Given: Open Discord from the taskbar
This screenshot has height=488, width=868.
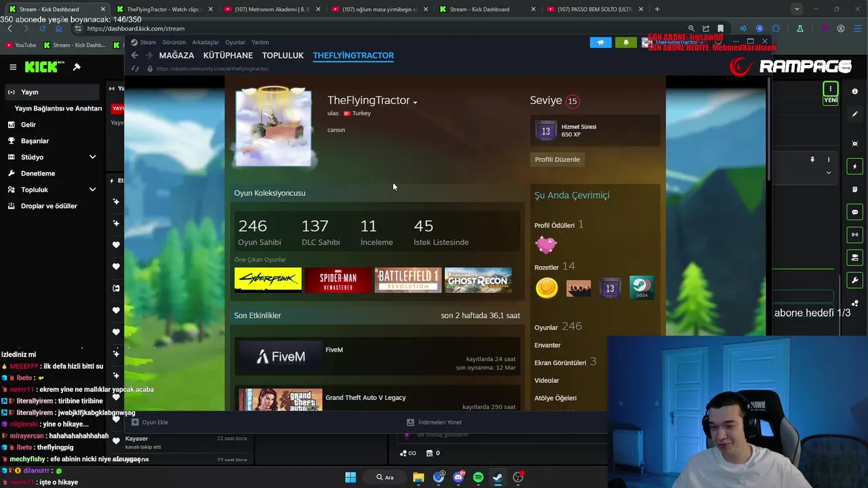Looking at the screenshot, I should coord(458,477).
